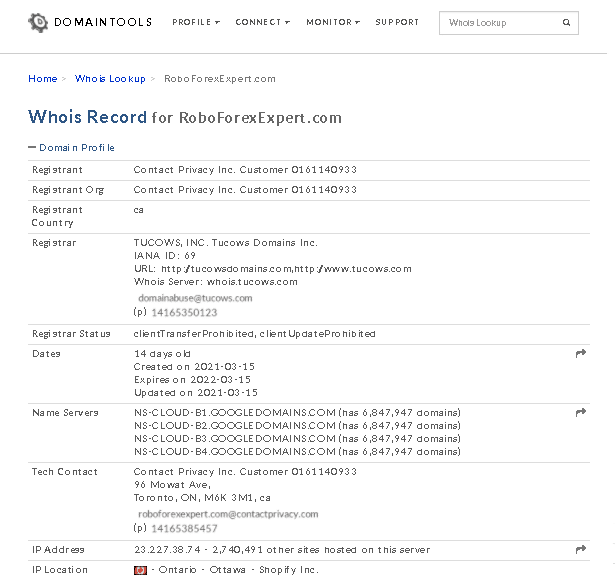Click the IP Location row label
This screenshot has height=576, width=615.
click(x=60, y=570)
